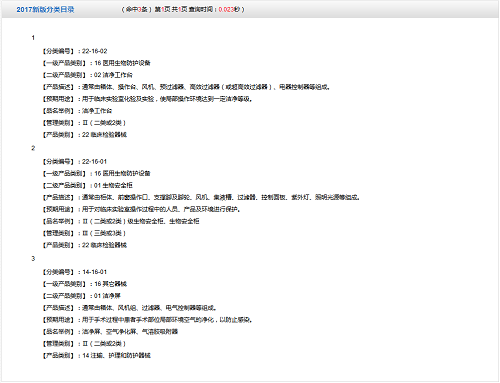The image size is (500, 383).
Task: Click first entry's product description about 预过滤器
Action: 187,87
